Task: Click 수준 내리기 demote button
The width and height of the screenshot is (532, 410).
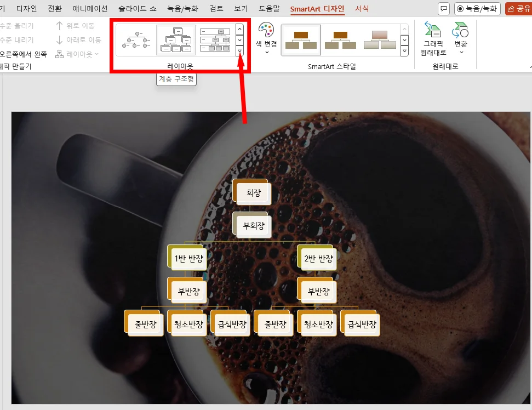Action: (x=16, y=40)
